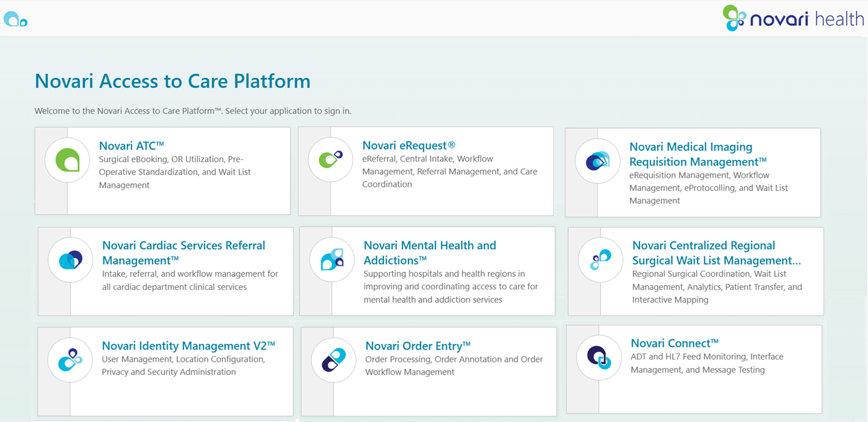Open Novari Order Entry™ title
This screenshot has width=868, height=422.
[x=418, y=345]
